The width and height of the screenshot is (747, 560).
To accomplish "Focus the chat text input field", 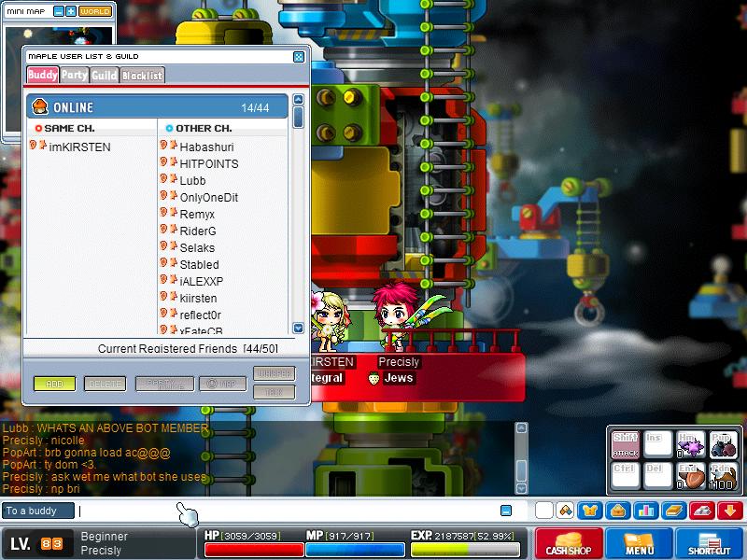I will point(286,511).
